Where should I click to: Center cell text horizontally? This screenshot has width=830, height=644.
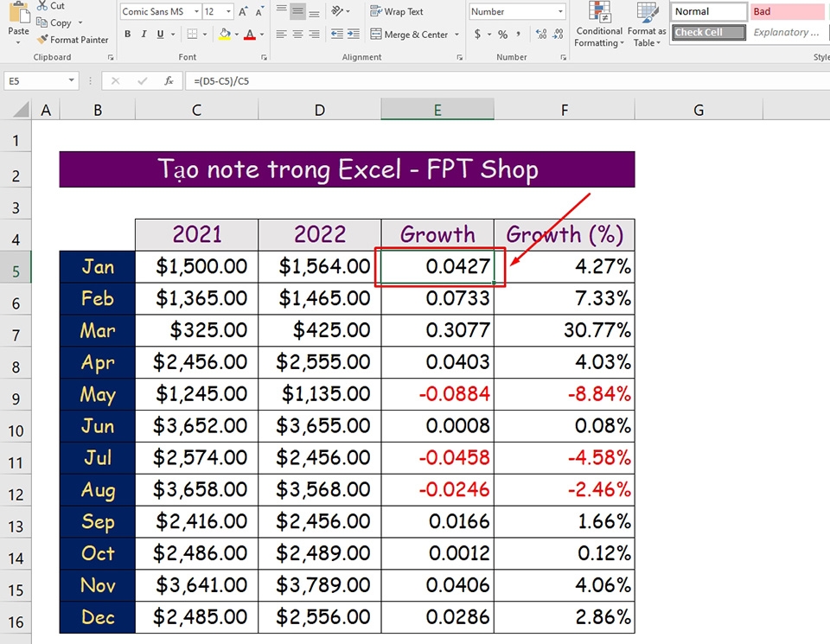[298, 35]
